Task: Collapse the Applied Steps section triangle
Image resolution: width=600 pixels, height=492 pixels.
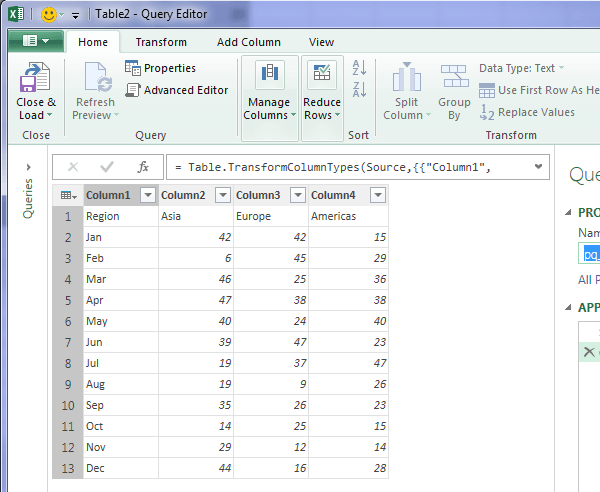Action: point(568,307)
